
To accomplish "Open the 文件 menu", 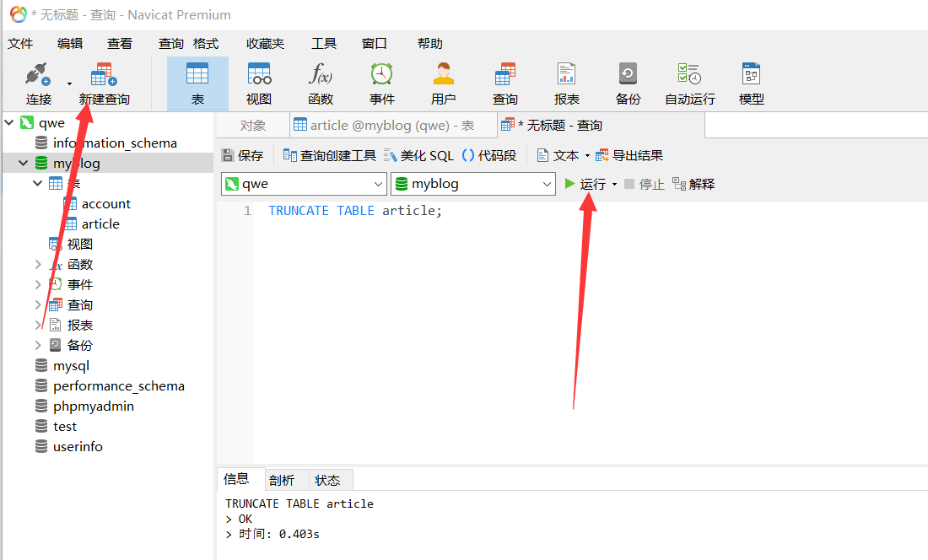I will 20,43.
